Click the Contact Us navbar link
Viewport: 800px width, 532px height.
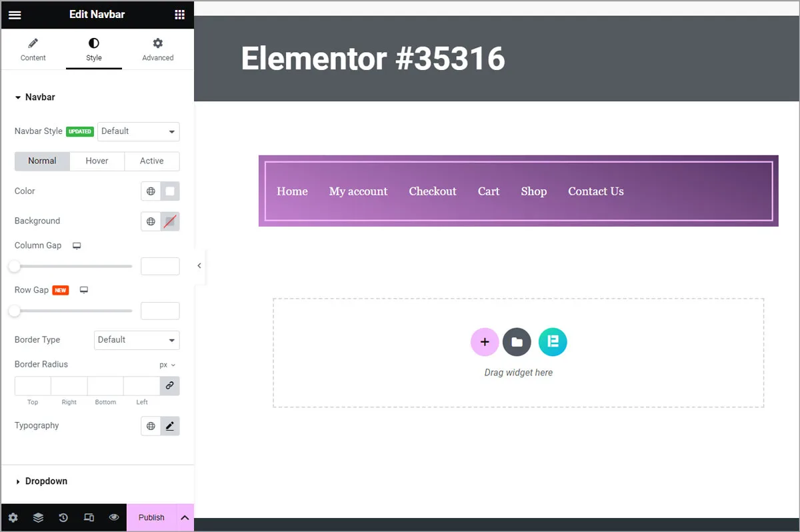pos(596,191)
